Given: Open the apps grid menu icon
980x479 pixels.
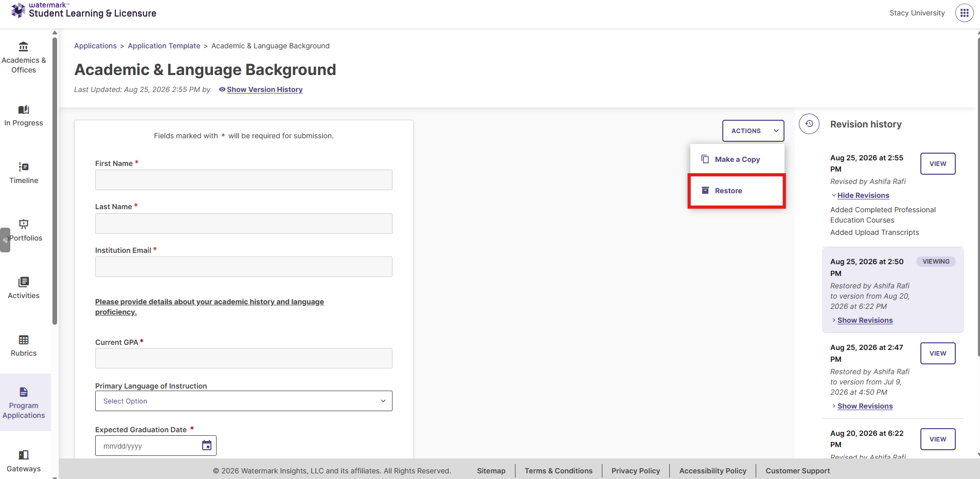Looking at the screenshot, I should pos(965,13).
